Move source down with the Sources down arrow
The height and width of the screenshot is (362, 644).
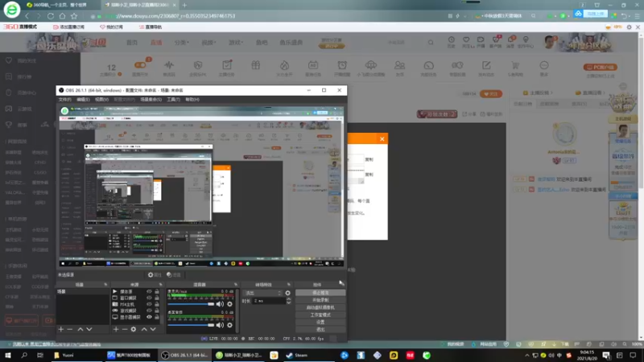click(153, 329)
